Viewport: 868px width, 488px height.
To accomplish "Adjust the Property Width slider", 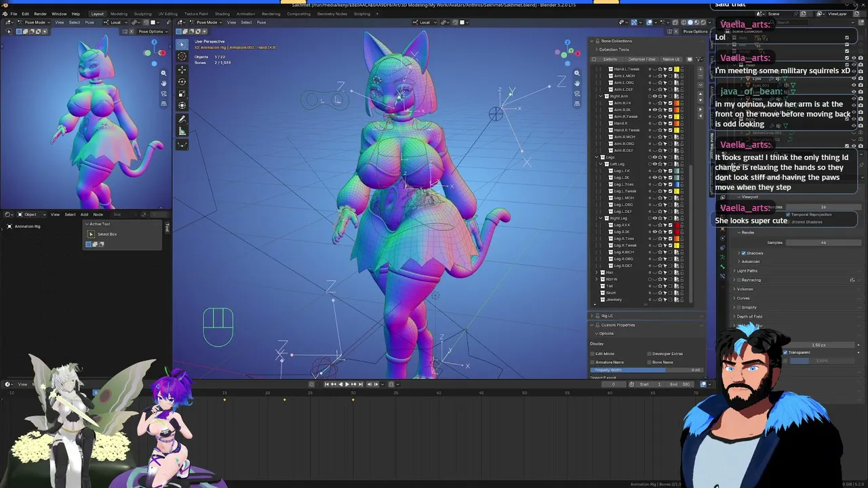I will (x=646, y=370).
